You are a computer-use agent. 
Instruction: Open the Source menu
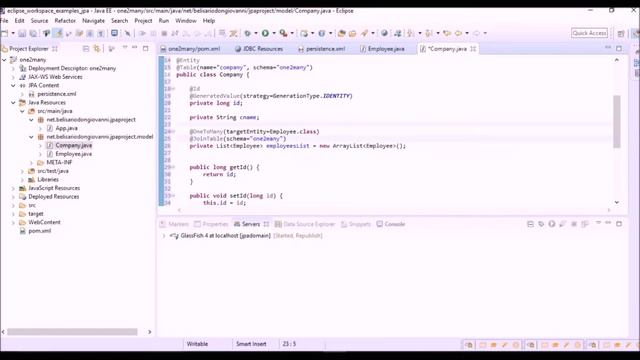(x=39, y=20)
